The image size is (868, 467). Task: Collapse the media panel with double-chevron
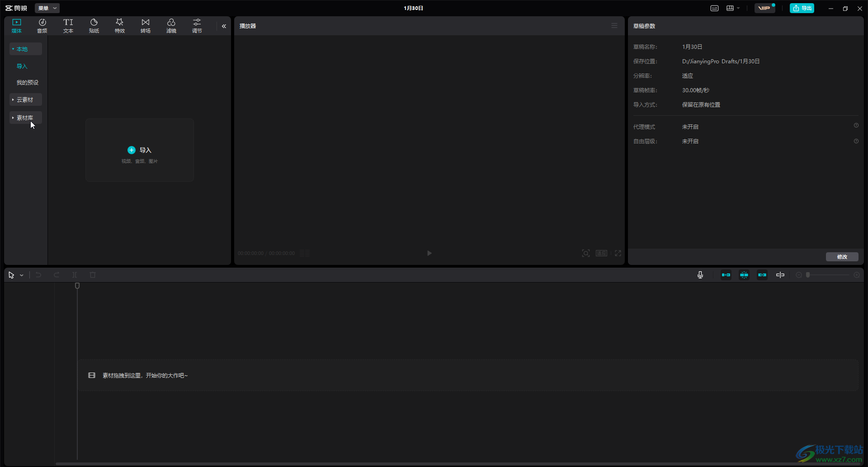click(x=224, y=26)
